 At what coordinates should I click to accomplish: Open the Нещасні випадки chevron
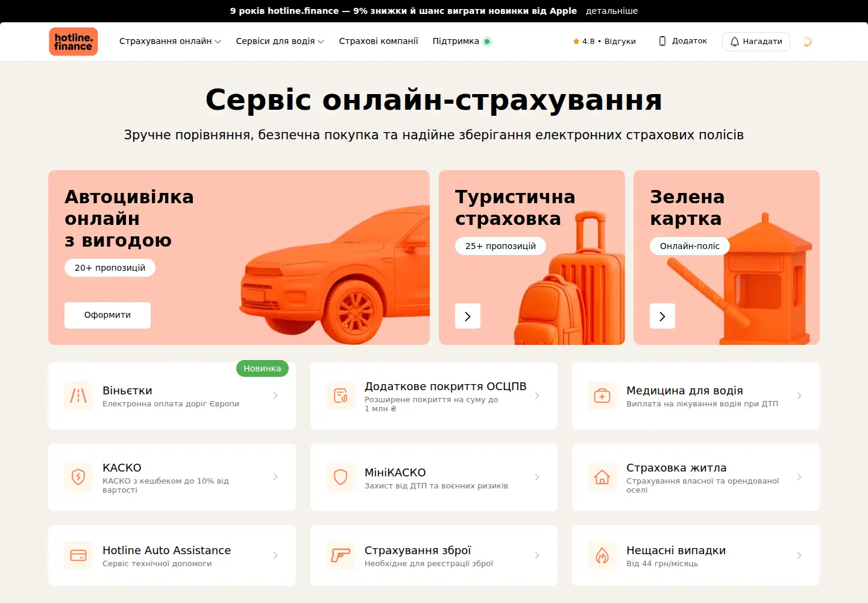click(x=799, y=555)
